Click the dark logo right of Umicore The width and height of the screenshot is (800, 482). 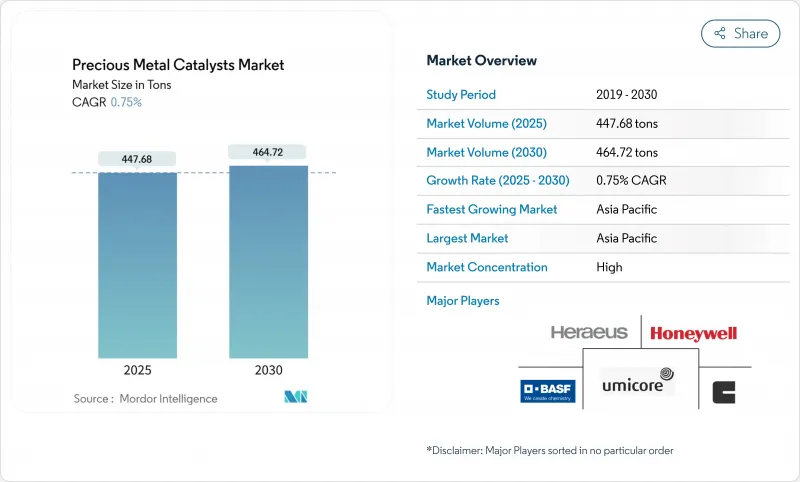point(723,393)
